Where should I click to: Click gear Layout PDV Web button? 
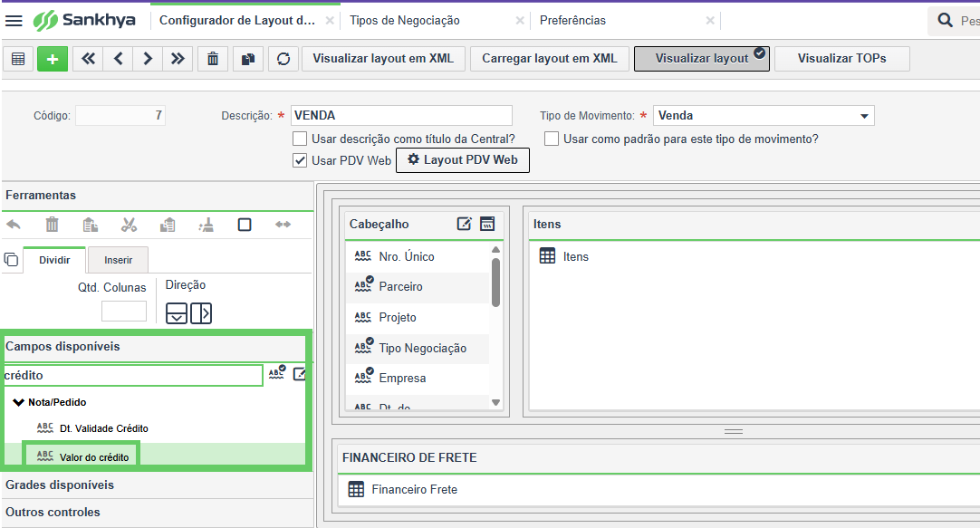[463, 160]
